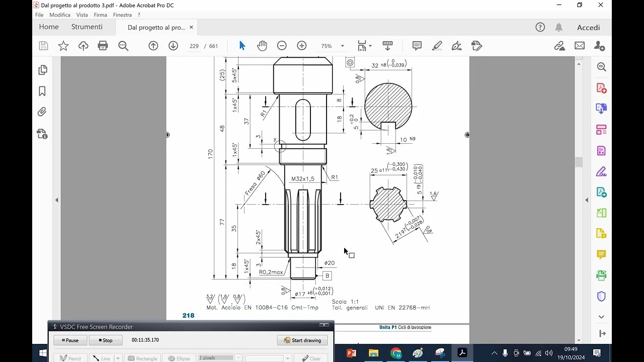Image resolution: width=644 pixels, height=362 pixels.
Task: Open the Organize Pages tool in right pane
Action: tap(601, 130)
